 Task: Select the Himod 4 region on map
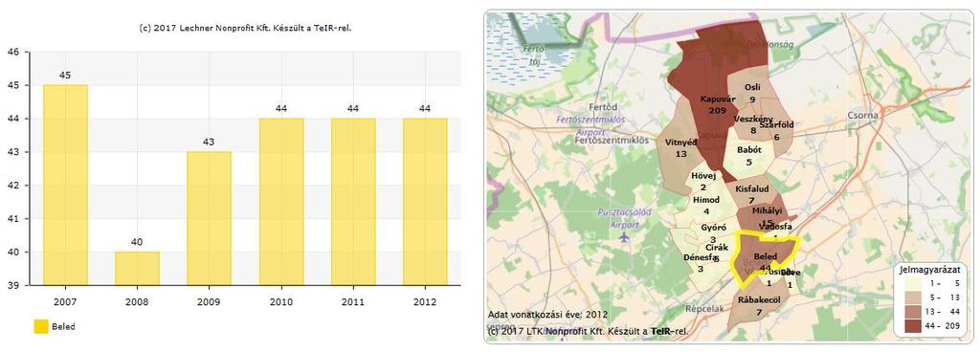pos(705,205)
